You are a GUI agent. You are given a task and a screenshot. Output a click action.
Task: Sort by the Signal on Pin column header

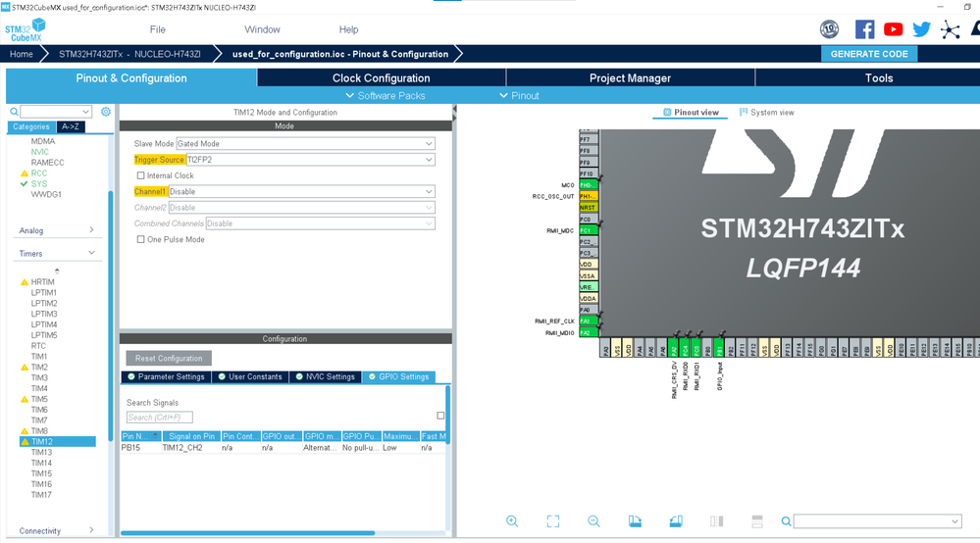click(x=191, y=436)
